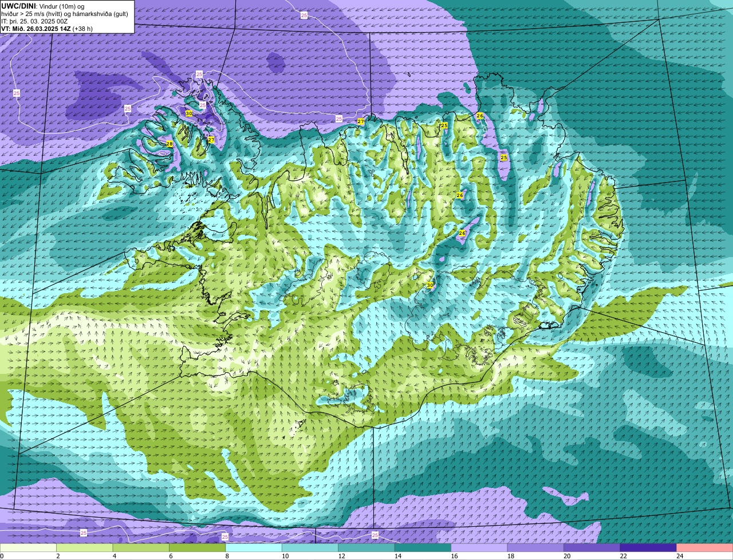This screenshot has height=560, width=733.
Task: Select the pink swatch above 24 m/s
Action: point(704,548)
